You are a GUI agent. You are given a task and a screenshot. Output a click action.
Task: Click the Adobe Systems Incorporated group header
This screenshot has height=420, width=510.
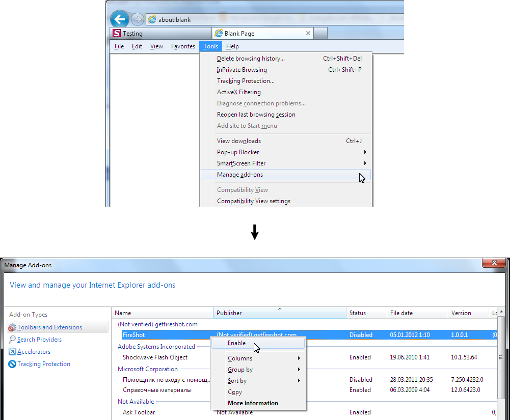point(156,347)
